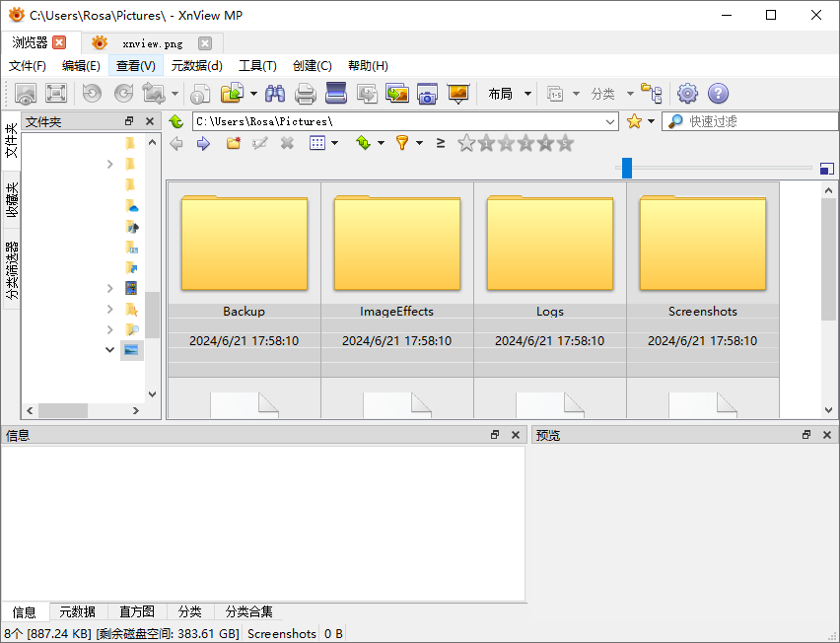Open the 分类 (Sort) dropdown

point(604,94)
